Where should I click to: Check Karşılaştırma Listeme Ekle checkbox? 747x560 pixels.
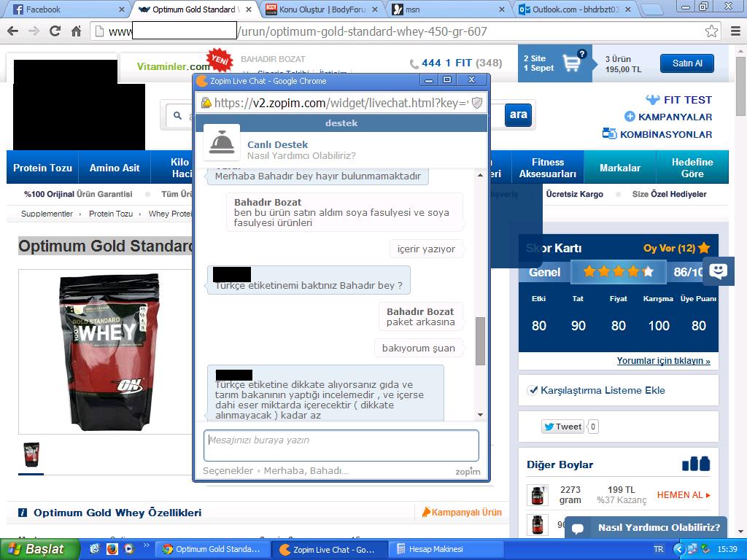click(x=533, y=390)
